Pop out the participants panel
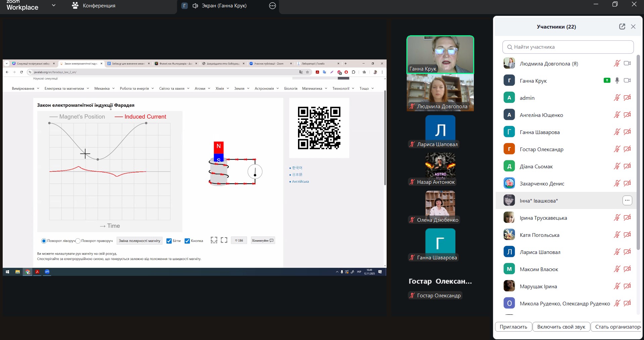The width and height of the screenshot is (644, 340). click(622, 27)
